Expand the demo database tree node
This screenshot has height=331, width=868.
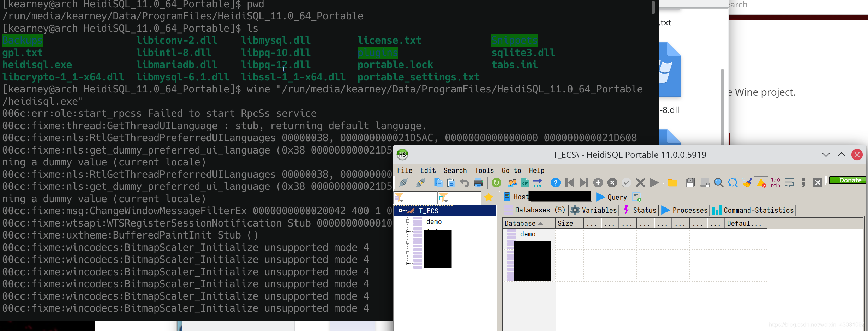[x=408, y=221]
